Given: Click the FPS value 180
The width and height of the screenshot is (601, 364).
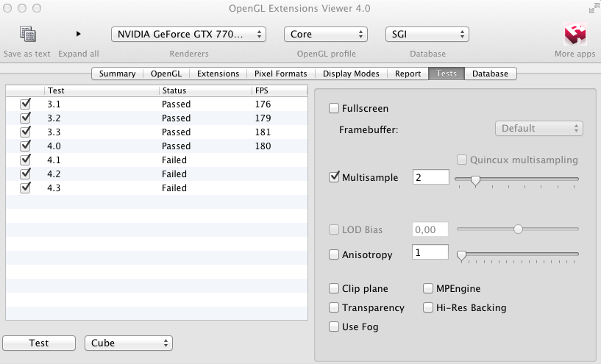Looking at the screenshot, I should [263, 146].
